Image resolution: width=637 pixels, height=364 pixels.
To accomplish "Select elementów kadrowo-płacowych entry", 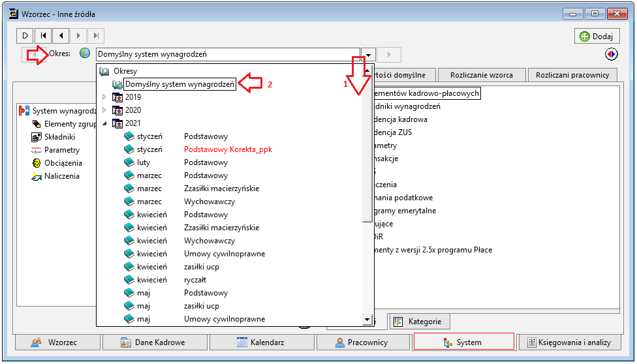I will (x=426, y=93).
